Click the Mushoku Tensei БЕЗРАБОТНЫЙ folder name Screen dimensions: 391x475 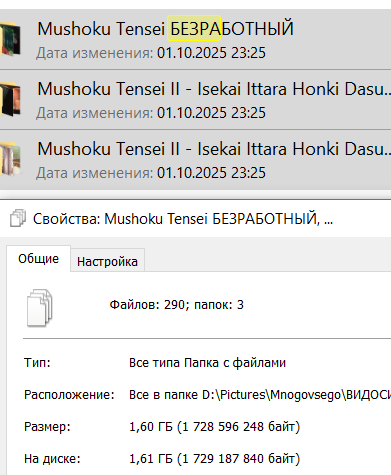pyautogui.click(x=166, y=29)
